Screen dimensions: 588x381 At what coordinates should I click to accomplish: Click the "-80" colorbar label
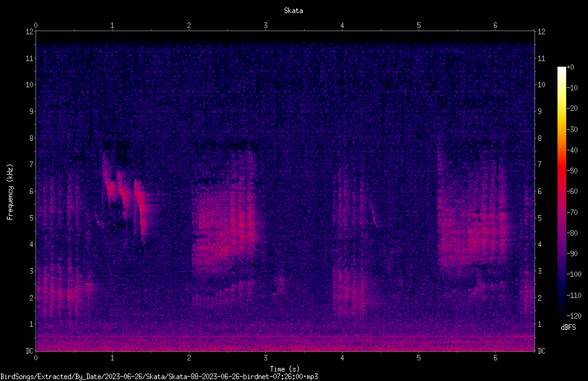[x=572, y=233]
